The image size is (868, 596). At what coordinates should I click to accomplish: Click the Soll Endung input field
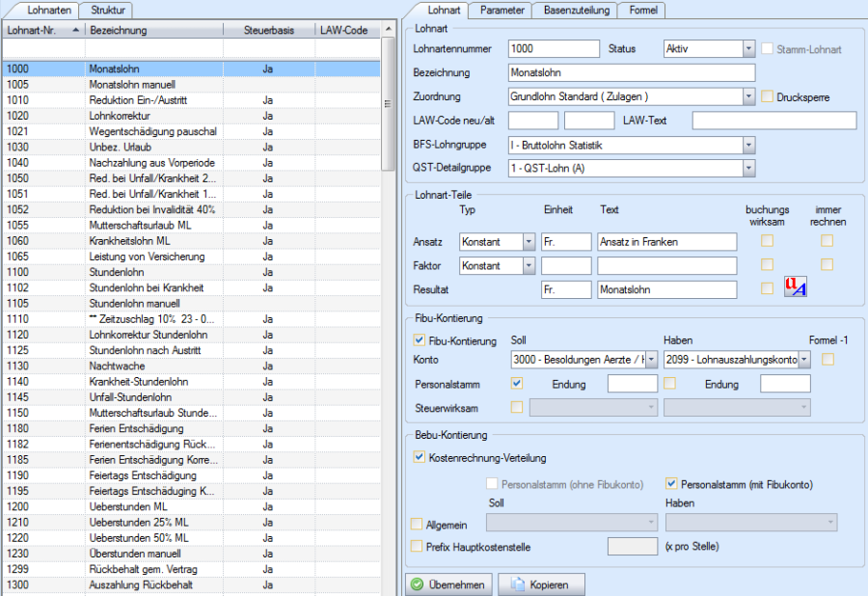pyautogui.click(x=632, y=384)
